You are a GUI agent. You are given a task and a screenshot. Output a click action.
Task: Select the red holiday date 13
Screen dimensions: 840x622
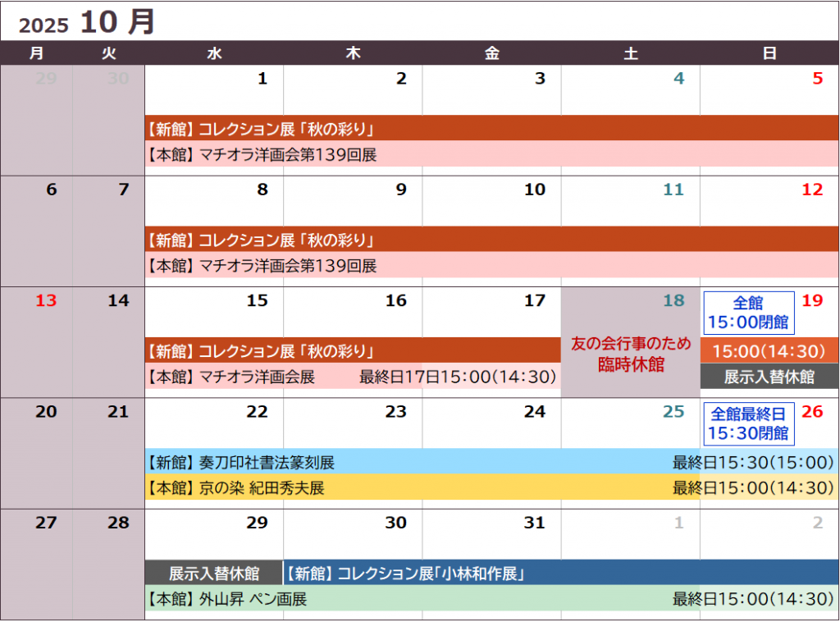(x=46, y=301)
